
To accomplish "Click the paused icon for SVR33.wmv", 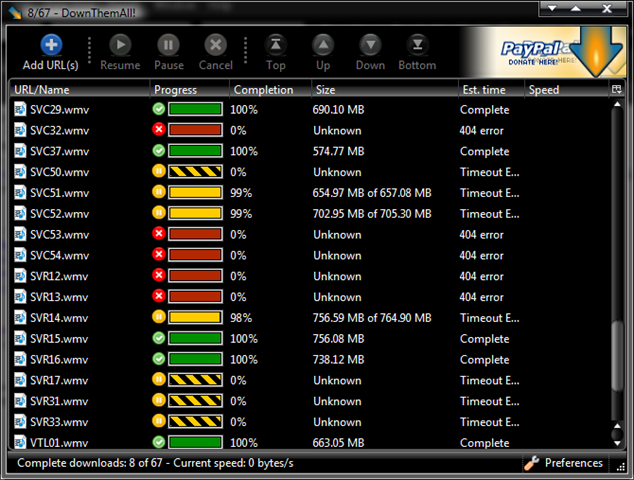I will (159, 421).
